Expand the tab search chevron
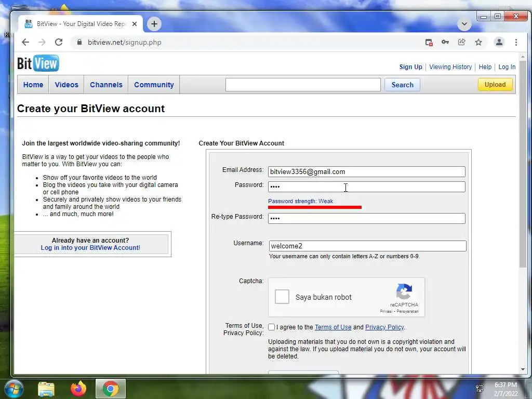 point(464,24)
